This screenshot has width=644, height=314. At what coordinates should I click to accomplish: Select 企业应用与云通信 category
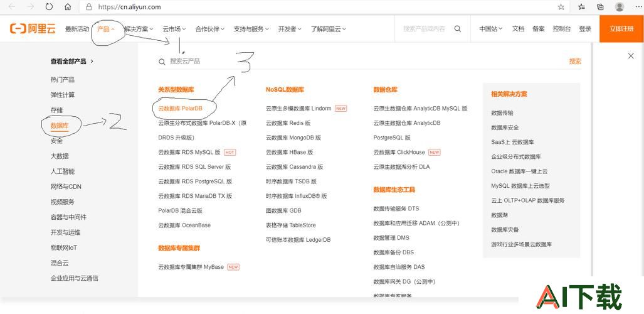75,278
